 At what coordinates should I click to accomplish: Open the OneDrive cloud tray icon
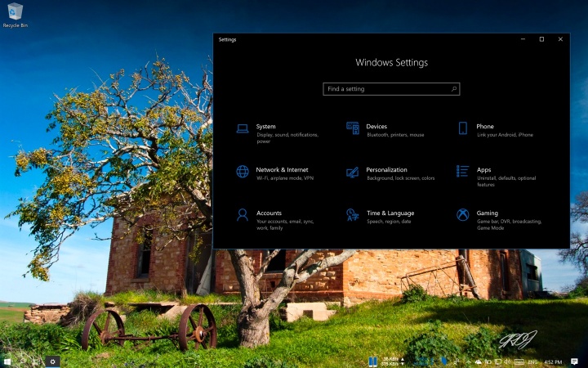click(478, 362)
